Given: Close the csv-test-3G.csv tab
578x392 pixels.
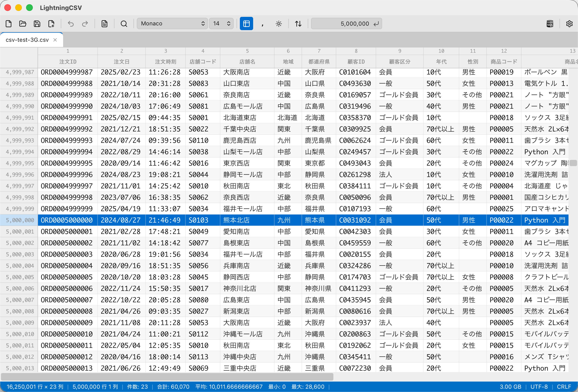Looking at the screenshot, I should pos(55,40).
